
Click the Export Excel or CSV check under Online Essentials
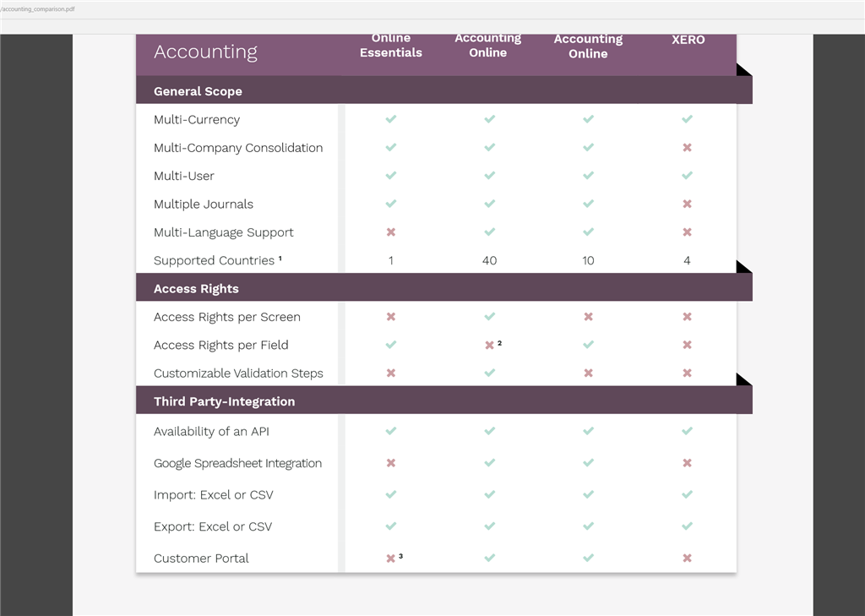point(390,526)
